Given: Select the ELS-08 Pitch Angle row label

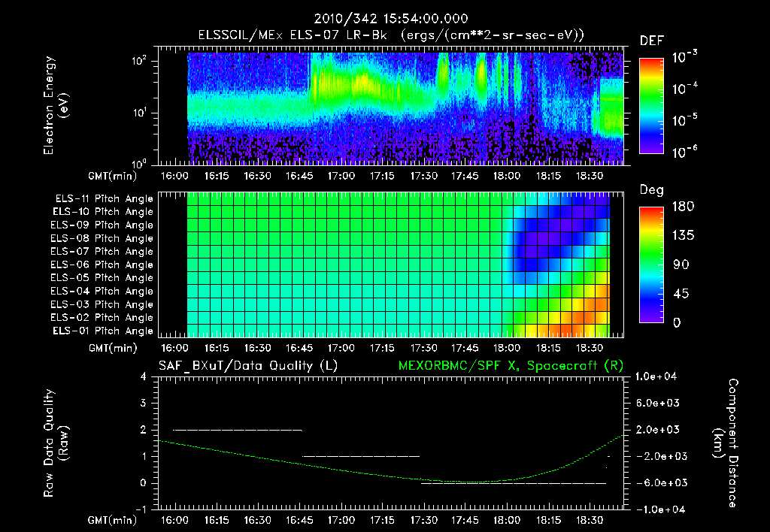Looking at the screenshot, I should pos(102,238).
